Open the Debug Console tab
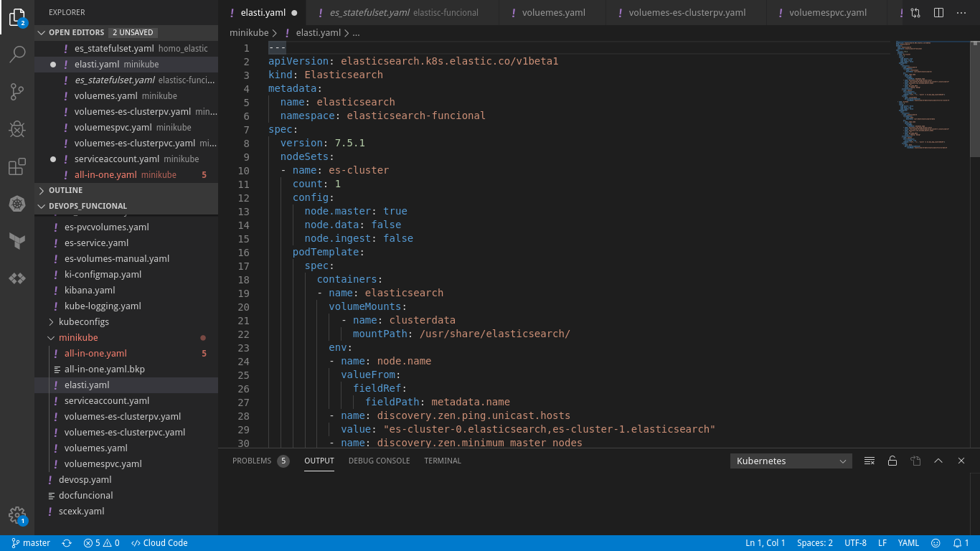 [x=379, y=461]
